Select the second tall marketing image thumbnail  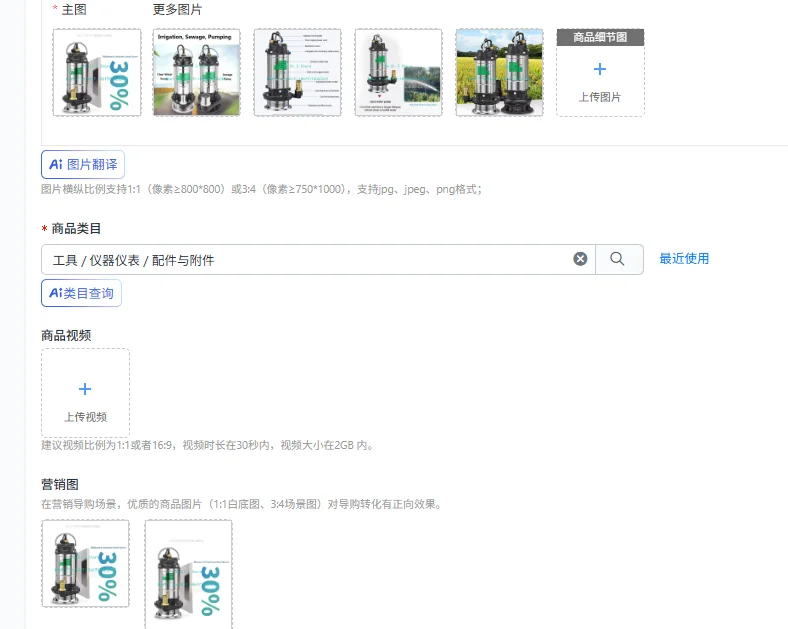[188, 574]
